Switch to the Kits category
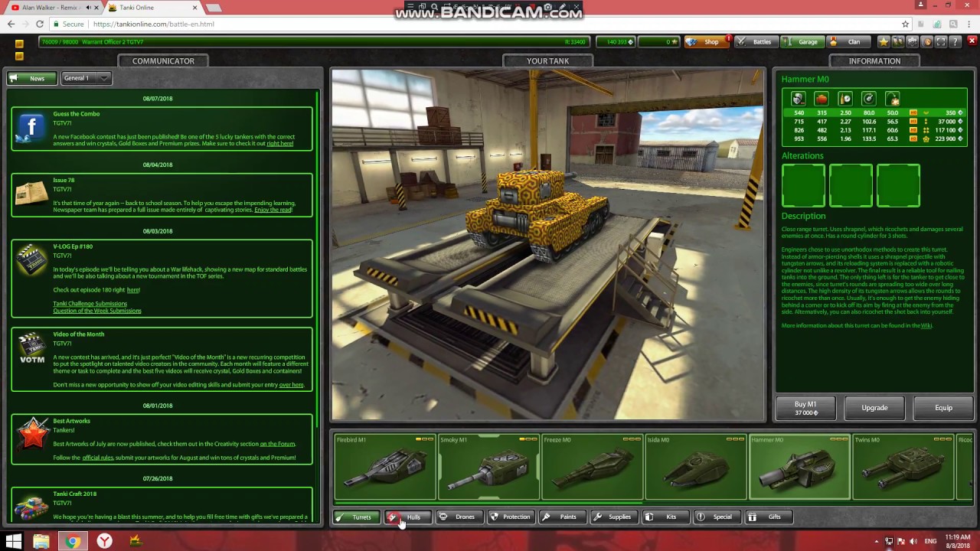980x551 pixels. pyautogui.click(x=665, y=517)
